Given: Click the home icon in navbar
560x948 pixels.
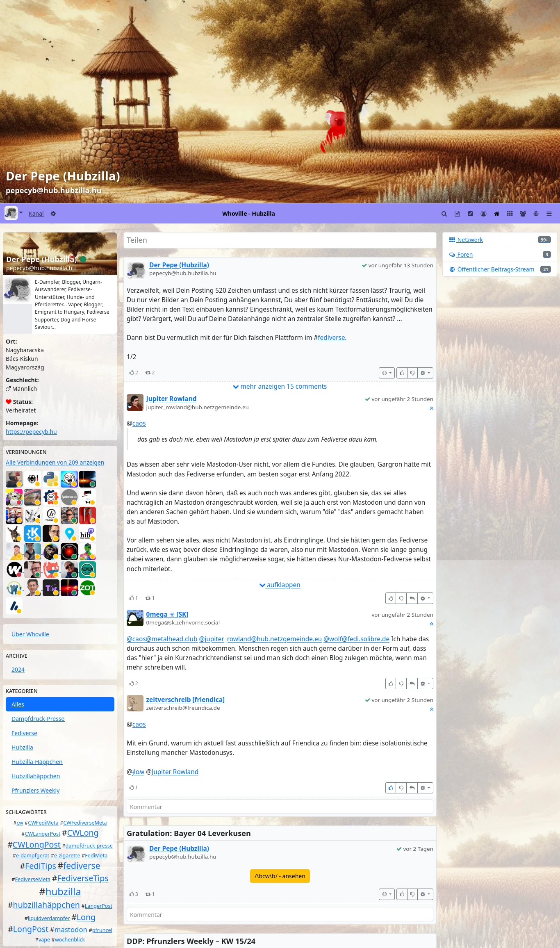Looking at the screenshot, I should pyautogui.click(x=496, y=214).
